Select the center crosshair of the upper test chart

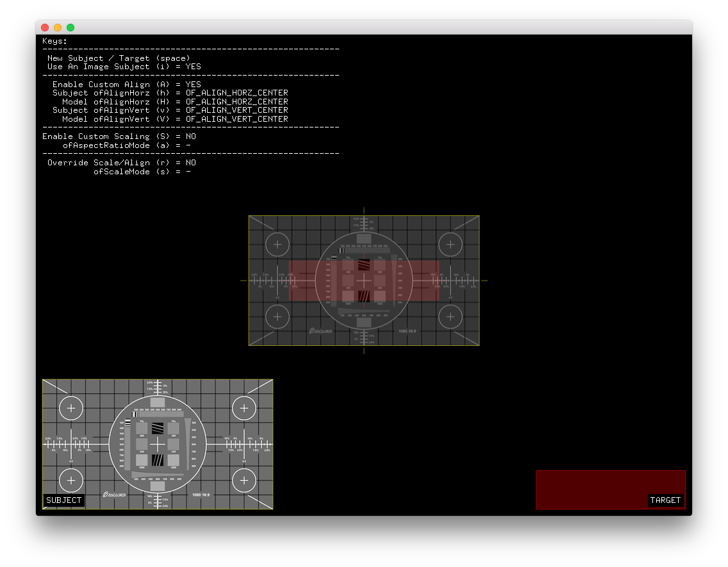(363, 281)
